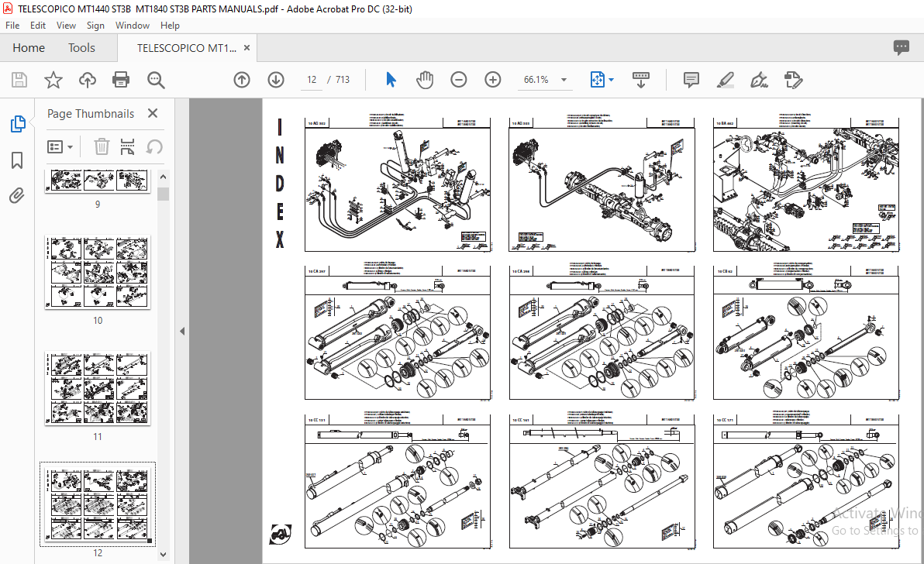Expand fit page options arrow

(611, 80)
